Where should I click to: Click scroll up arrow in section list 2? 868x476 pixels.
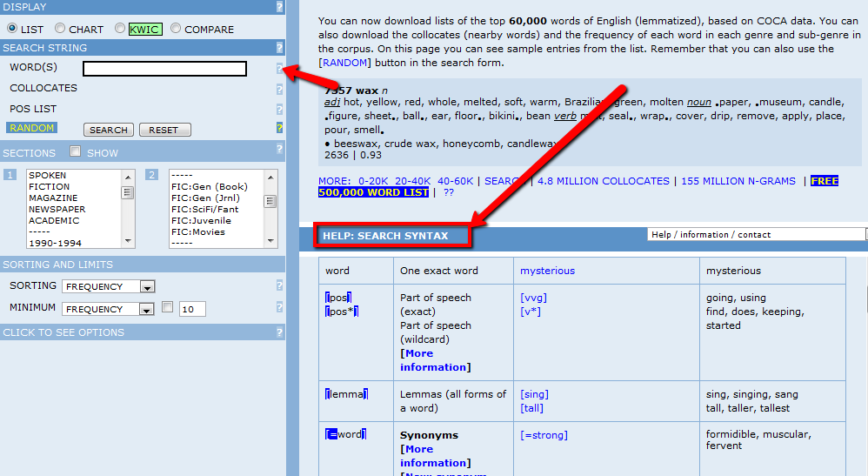(270, 178)
